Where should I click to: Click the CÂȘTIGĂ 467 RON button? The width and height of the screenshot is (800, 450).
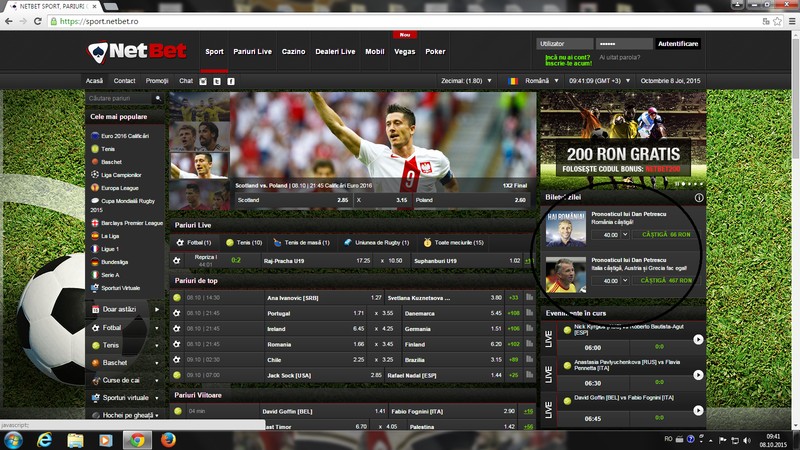pos(665,281)
